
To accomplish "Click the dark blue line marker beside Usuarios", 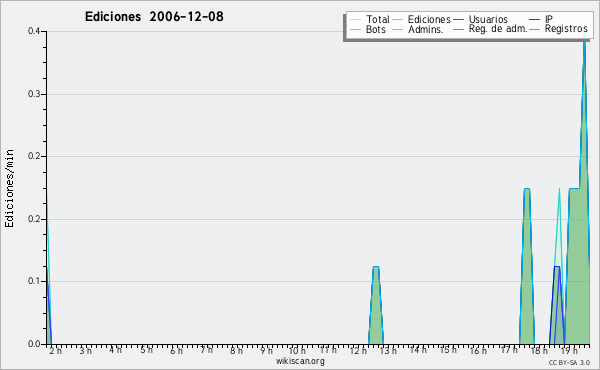I will pyautogui.click(x=458, y=20).
